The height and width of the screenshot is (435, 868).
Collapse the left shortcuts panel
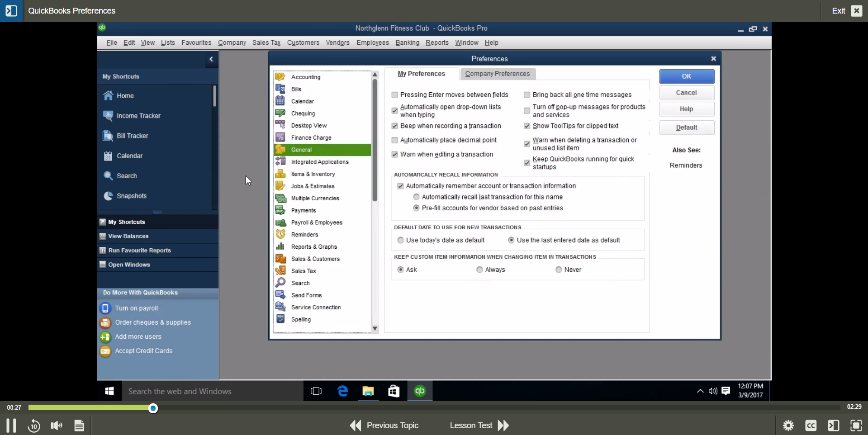coord(211,59)
